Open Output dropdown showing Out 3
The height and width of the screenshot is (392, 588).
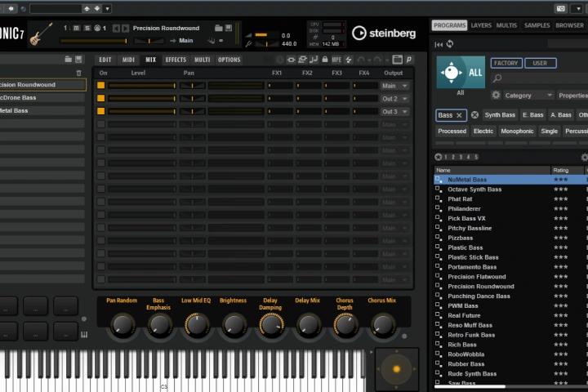tap(394, 112)
